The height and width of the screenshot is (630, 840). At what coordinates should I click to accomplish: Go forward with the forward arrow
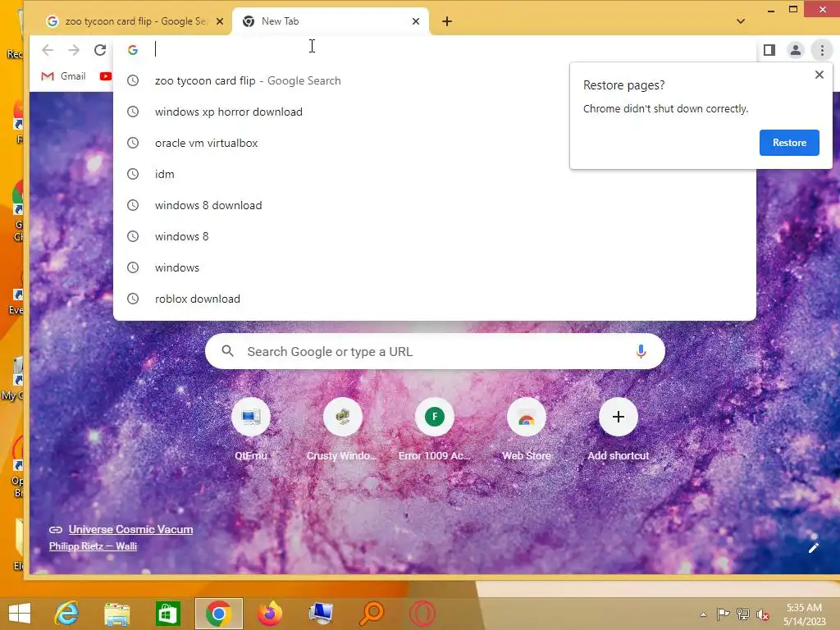[74, 50]
